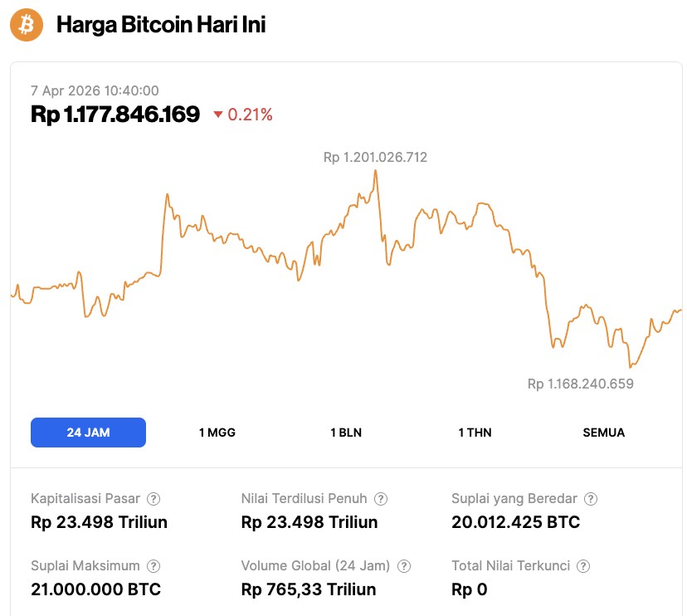
Task: Open the Nilai Terdilusi Penuh info icon
Action: (381, 499)
